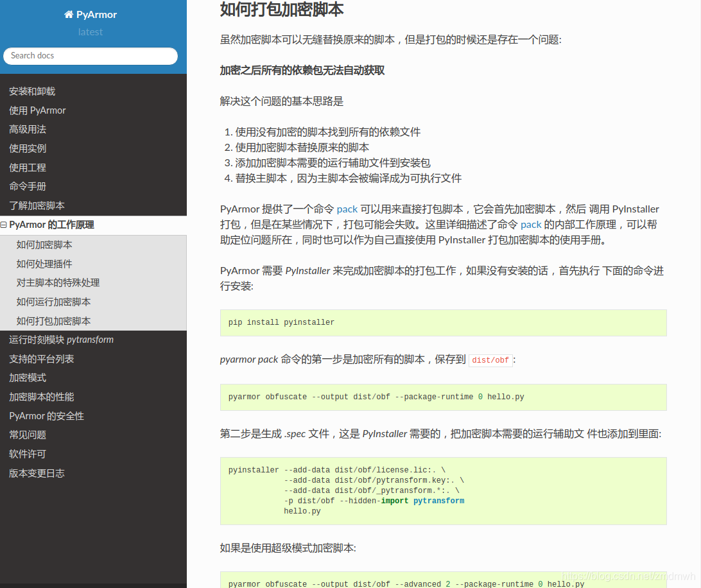Click the latest version label

pos(91,32)
